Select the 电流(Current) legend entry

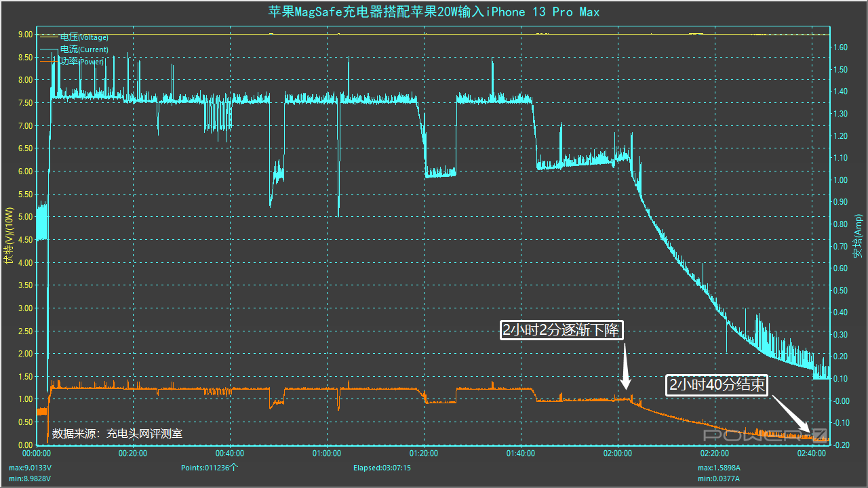coord(84,49)
